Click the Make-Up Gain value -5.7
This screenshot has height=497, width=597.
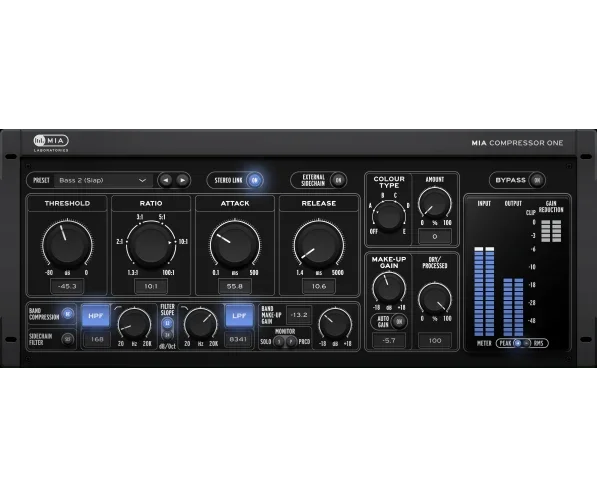388,340
